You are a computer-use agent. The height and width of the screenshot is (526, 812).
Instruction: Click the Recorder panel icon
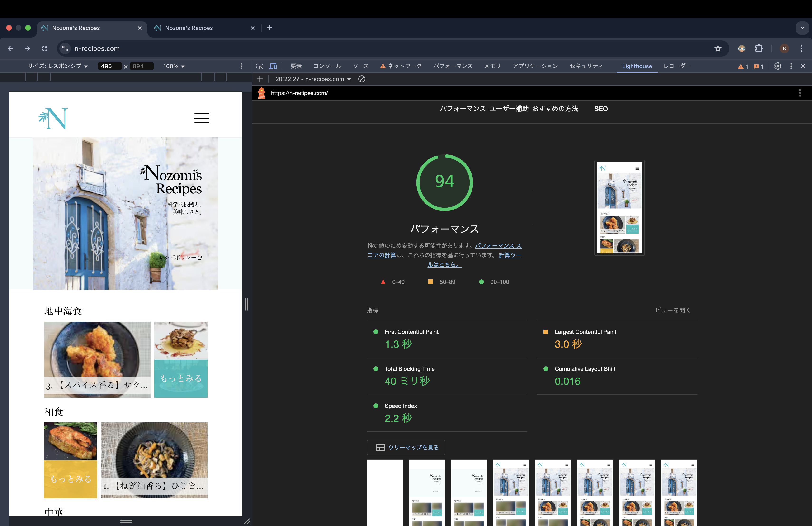coord(677,66)
